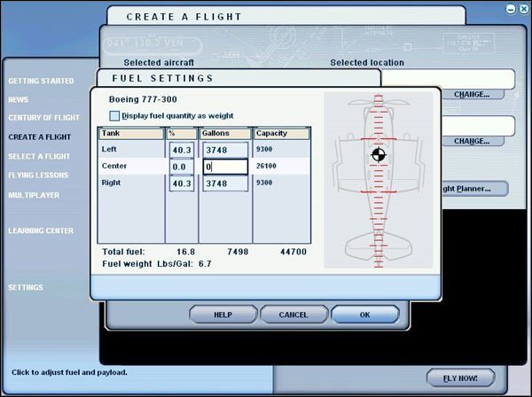Screen dimensions: 532x397
Task: Click the % column header
Action: click(x=182, y=133)
